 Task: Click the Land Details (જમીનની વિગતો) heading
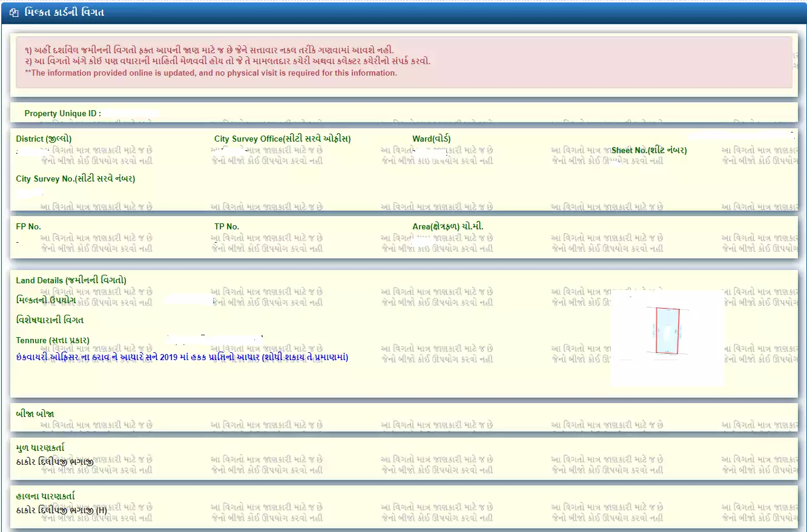tap(71, 280)
